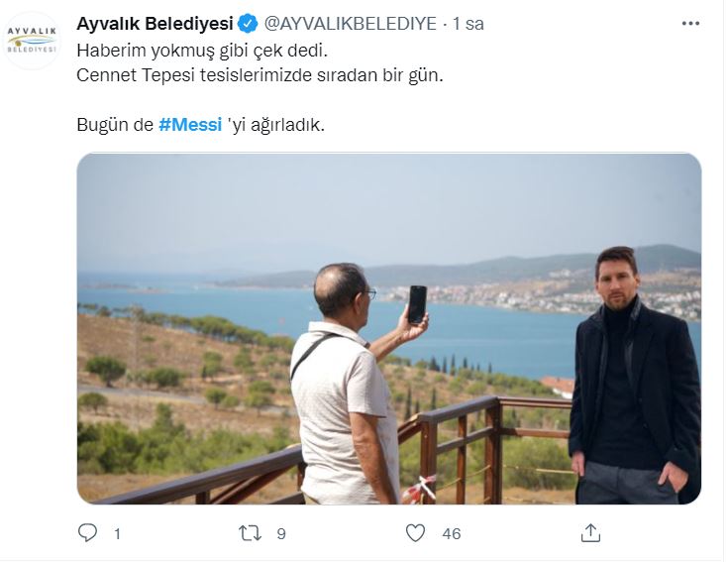Click the blue verified badge icon
Screen dimensions: 728x562
[x=248, y=24]
